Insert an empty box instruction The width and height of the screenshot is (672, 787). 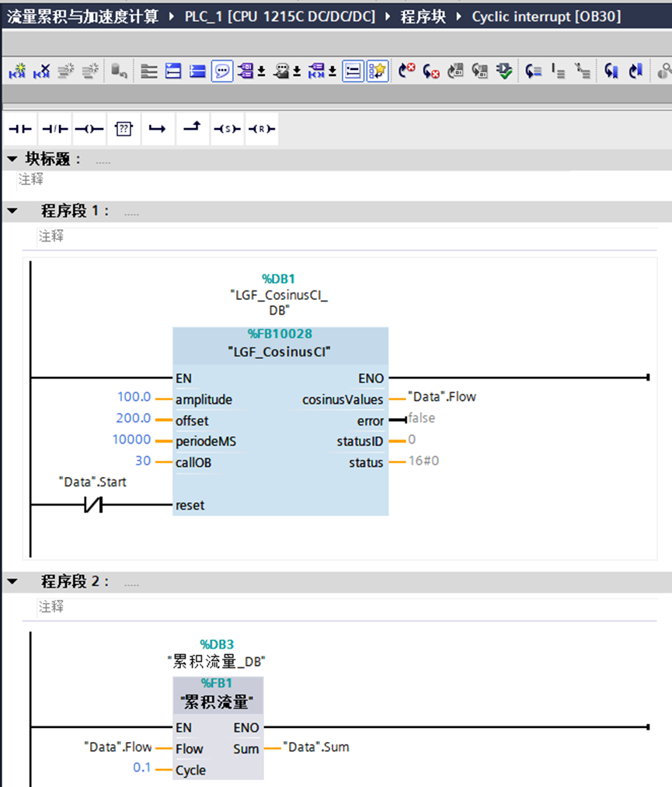(x=124, y=129)
